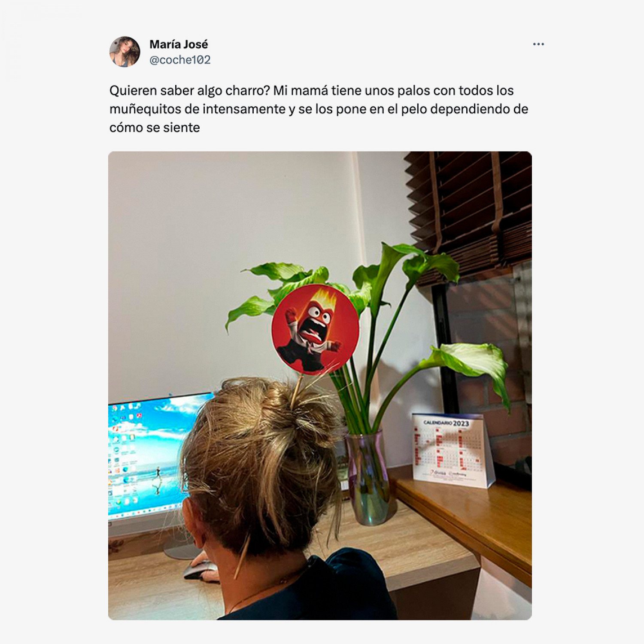Click the Calendario 2023 desk calendar in photo
The height and width of the screenshot is (644, 644).
(x=453, y=450)
